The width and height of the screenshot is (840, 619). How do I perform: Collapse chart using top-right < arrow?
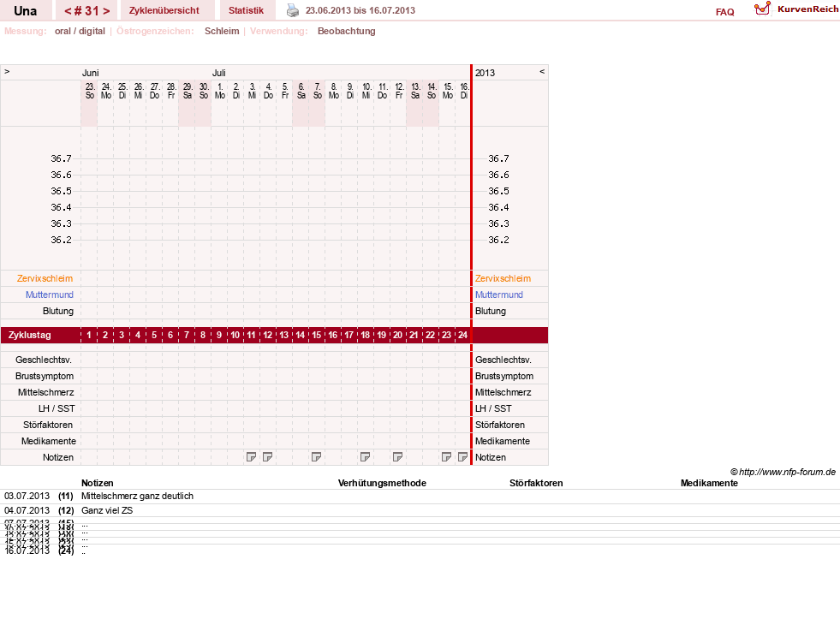[x=542, y=71]
